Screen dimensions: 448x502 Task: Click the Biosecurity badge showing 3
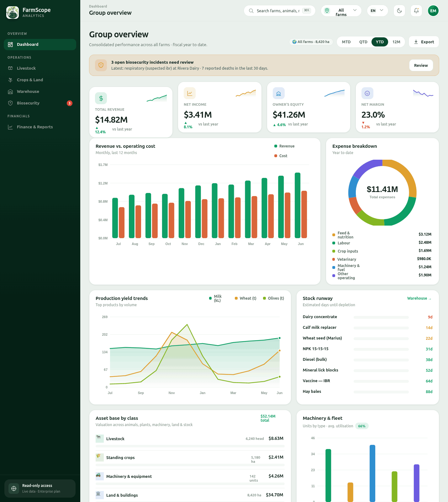point(70,103)
